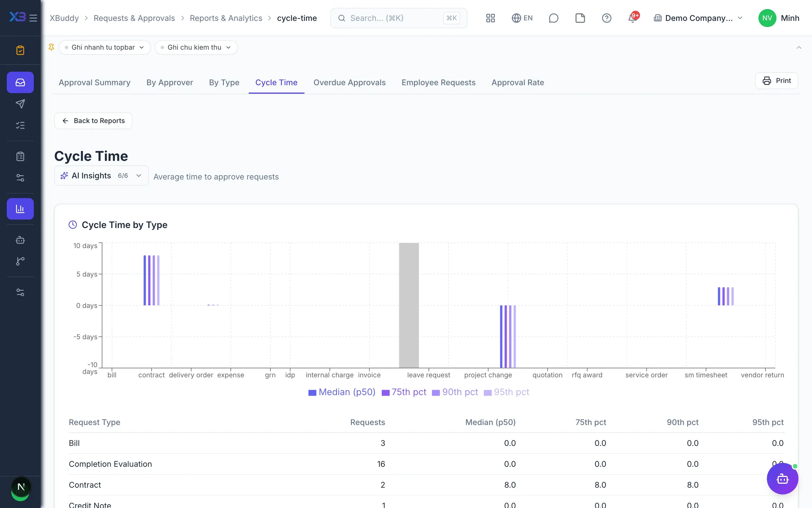Viewport: 812px width, 508px height.
Task: Open the checklist sidebar icon
Action: [x=20, y=125]
